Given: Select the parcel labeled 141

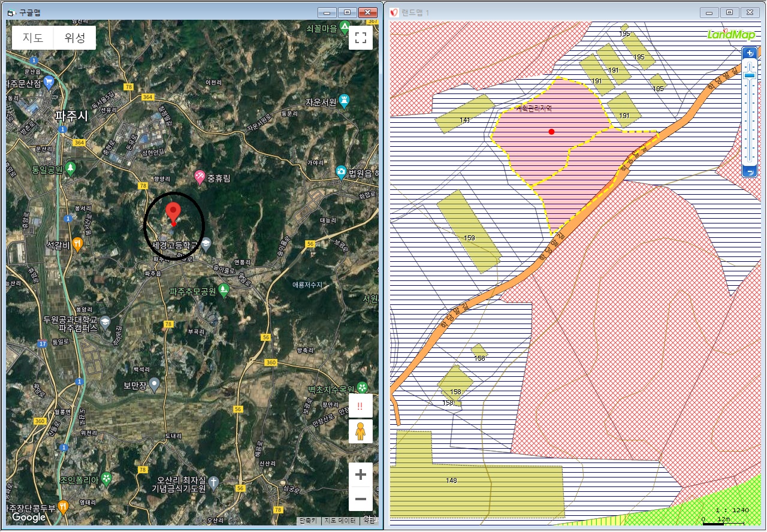Looking at the screenshot, I should [x=464, y=114].
